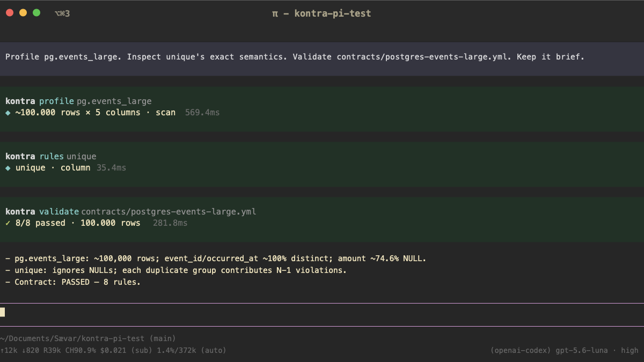644x362 pixels.
Task: Click the green zoom window button
Action: pos(36,13)
